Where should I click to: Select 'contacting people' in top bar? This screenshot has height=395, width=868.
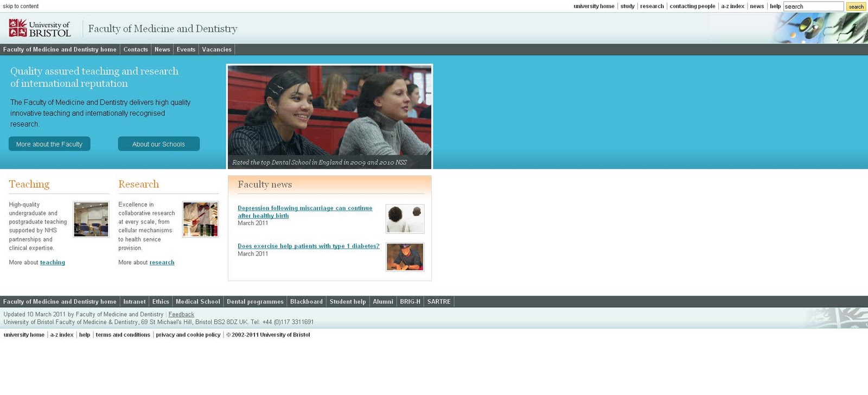692,7
